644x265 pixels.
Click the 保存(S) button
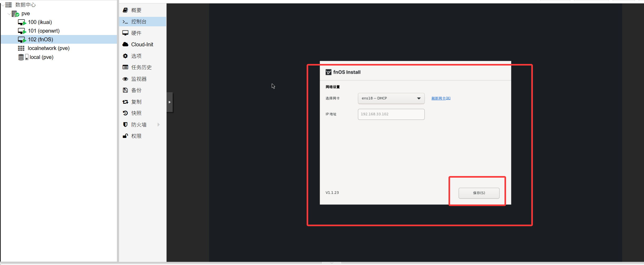click(479, 193)
